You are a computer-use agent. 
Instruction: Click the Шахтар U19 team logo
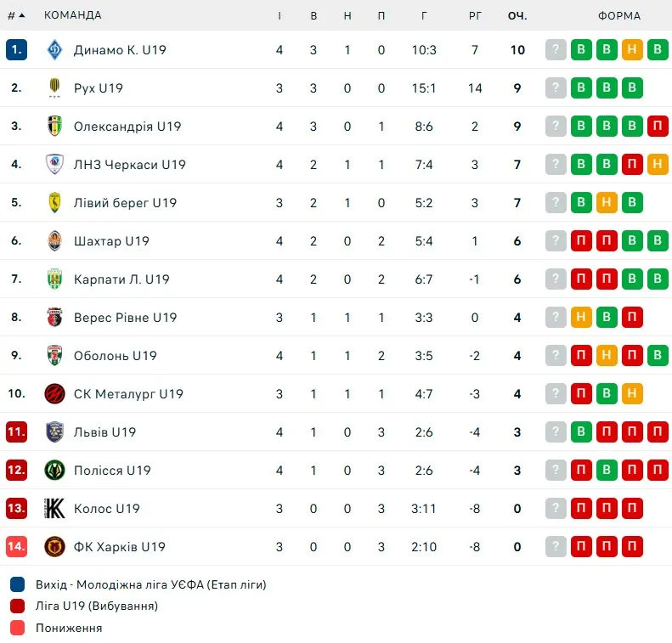pos(54,240)
